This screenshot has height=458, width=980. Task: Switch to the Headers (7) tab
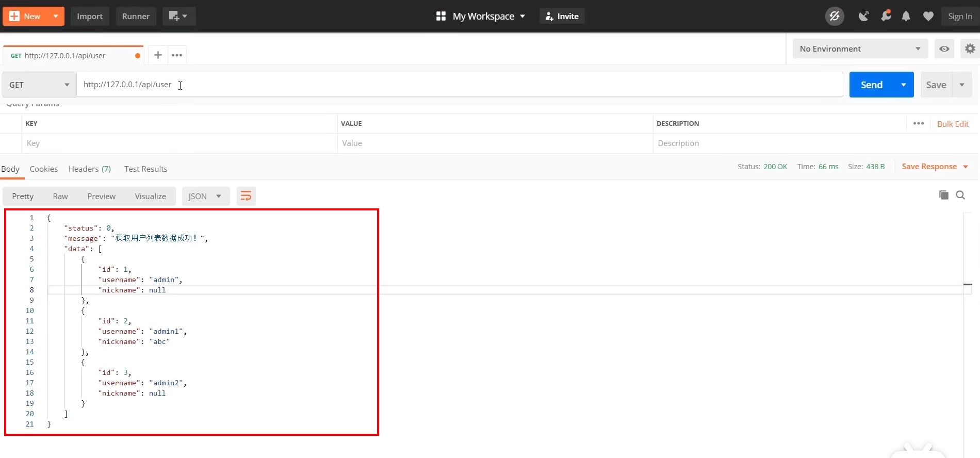90,169
